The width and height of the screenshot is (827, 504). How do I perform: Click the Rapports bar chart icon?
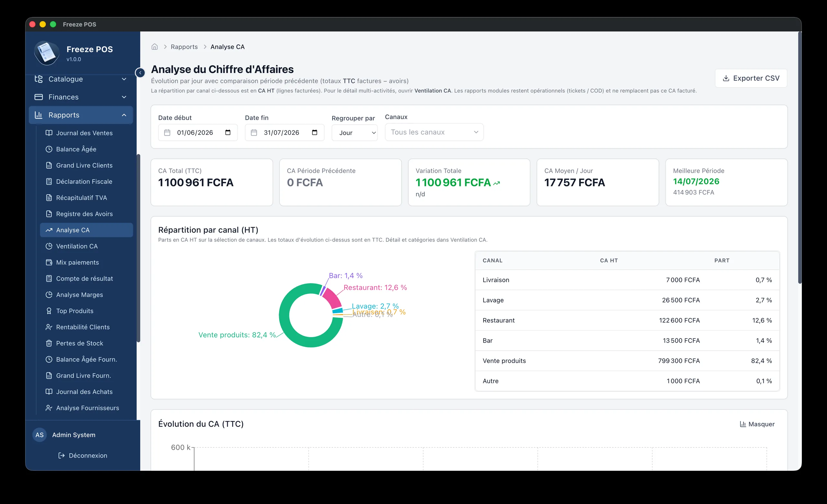point(38,115)
